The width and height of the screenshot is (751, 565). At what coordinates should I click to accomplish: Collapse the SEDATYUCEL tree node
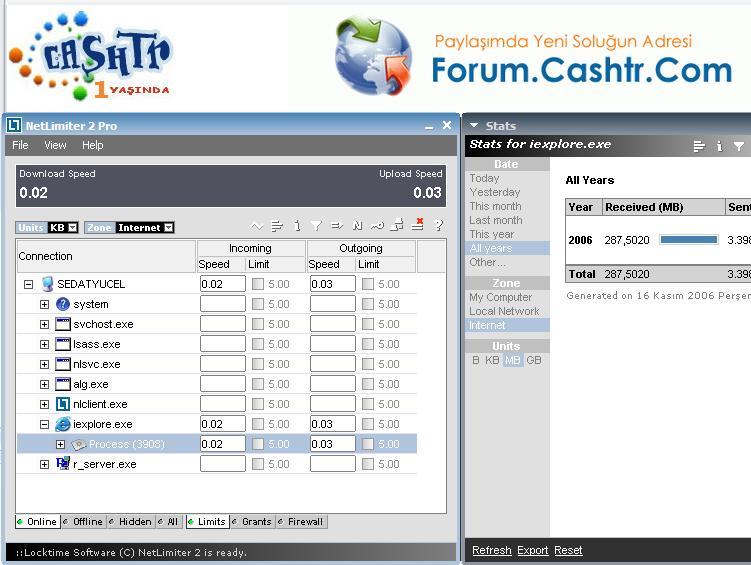pyautogui.click(x=28, y=284)
